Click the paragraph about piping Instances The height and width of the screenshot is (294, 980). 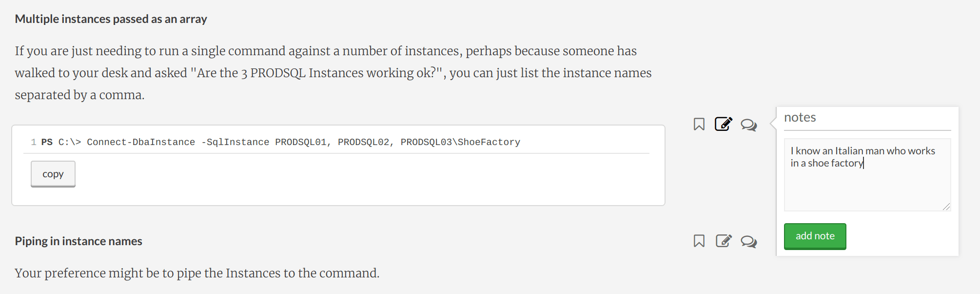pos(197,273)
